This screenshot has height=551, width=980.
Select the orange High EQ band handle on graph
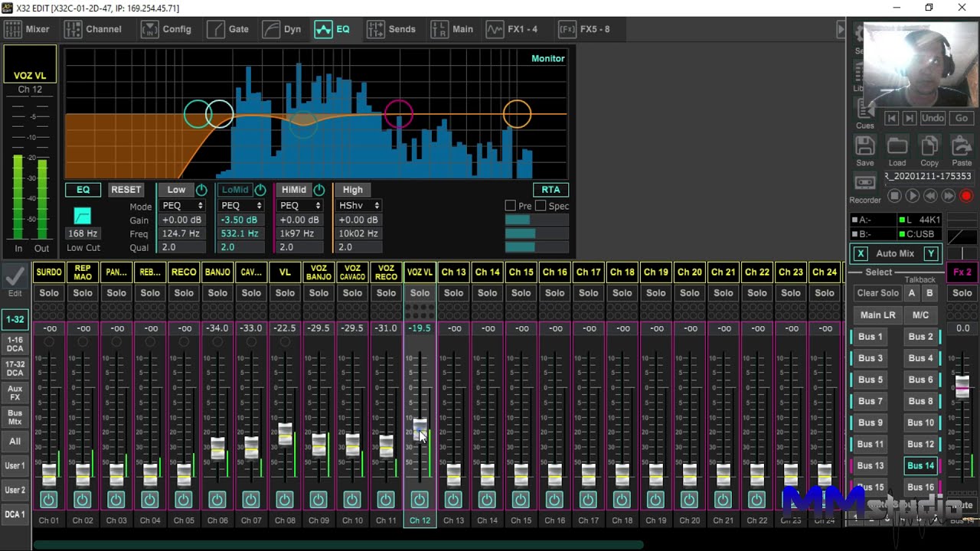[517, 114]
